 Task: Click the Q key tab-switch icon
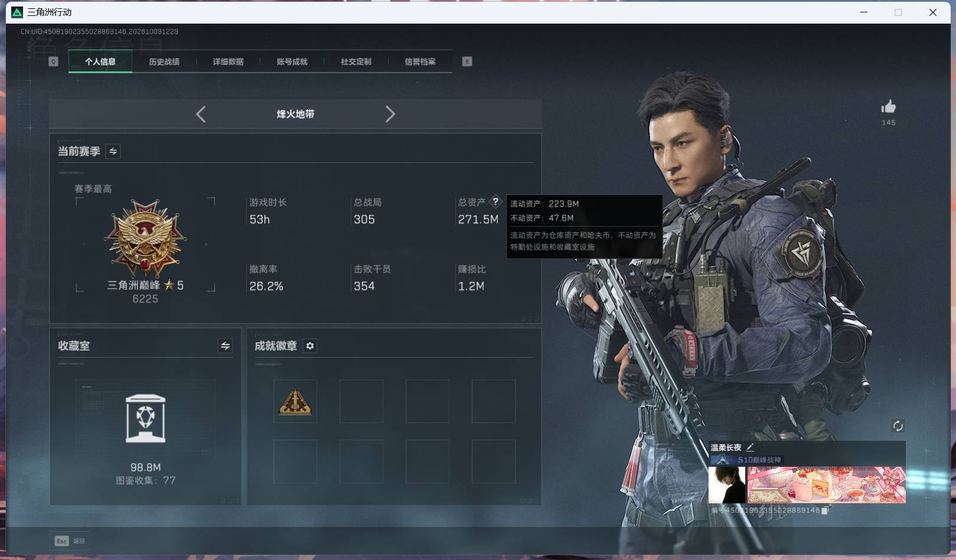pos(53,61)
